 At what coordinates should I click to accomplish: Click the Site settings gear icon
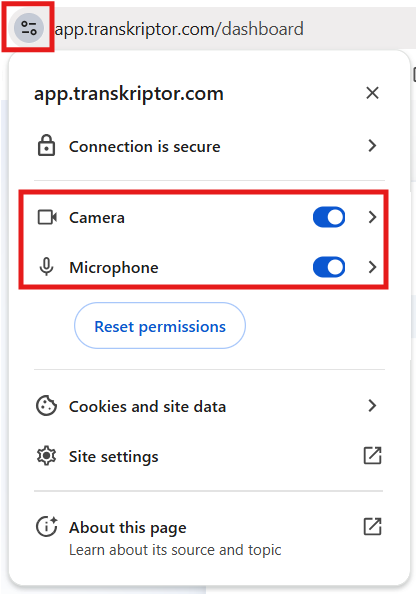click(46, 456)
